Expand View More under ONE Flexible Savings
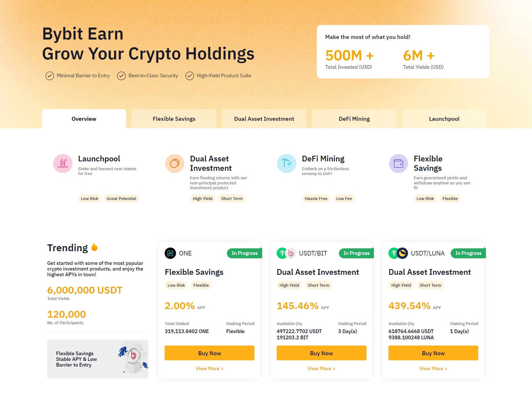The height and width of the screenshot is (393, 532). (209, 369)
